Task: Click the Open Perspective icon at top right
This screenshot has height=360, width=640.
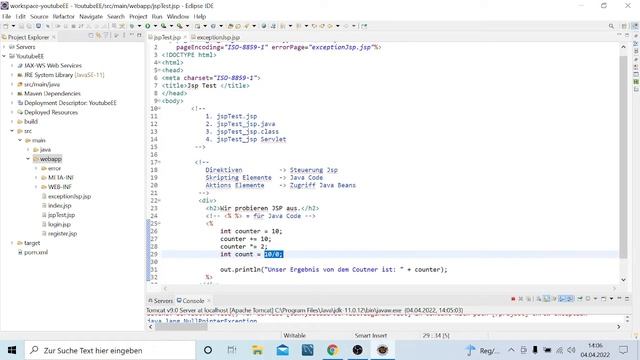Action: point(624,26)
